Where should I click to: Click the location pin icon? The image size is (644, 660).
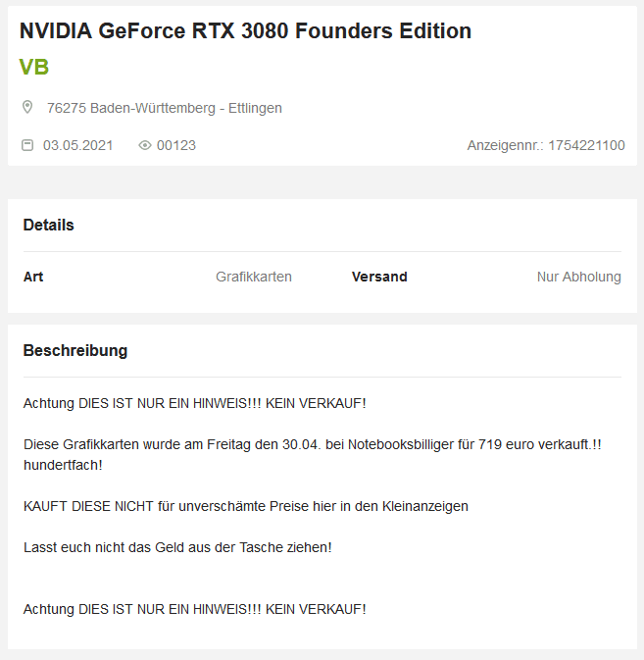click(27, 107)
